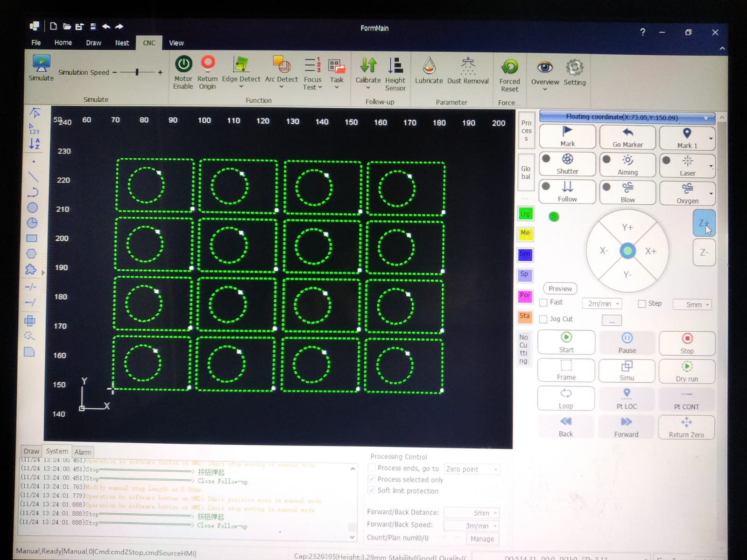
Task: Open the Edge Detect dropdown
Action: coord(241,86)
